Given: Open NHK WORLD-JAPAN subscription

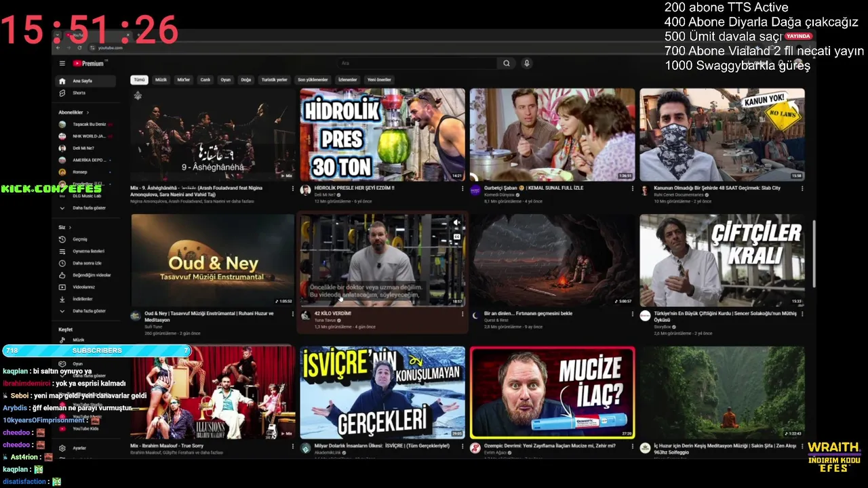Looking at the screenshot, I should click(x=85, y=136).
